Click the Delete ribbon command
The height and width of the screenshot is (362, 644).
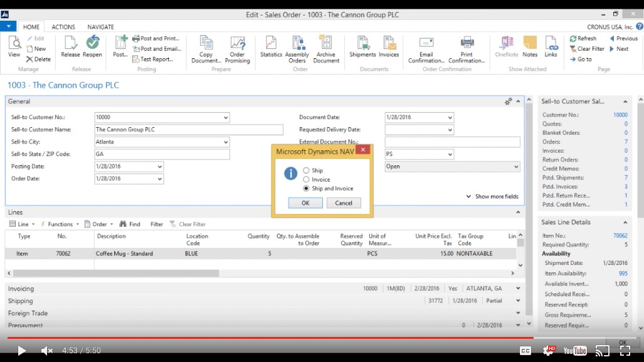click(39, 59)
